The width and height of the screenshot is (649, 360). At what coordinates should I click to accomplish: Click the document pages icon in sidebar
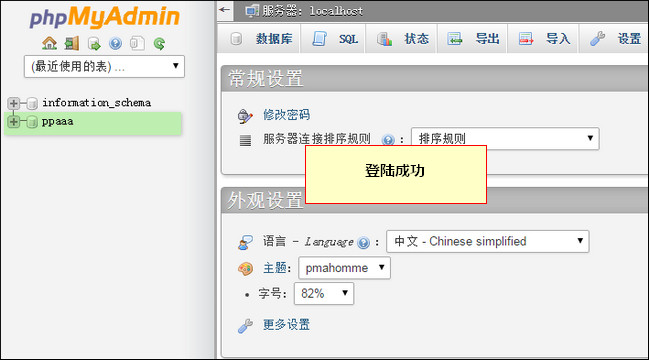137,43
